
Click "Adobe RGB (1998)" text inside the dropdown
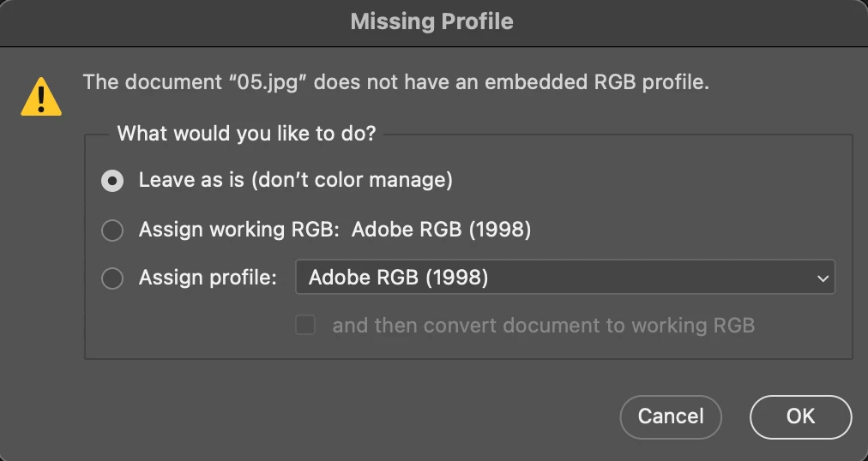click(398, 278)
